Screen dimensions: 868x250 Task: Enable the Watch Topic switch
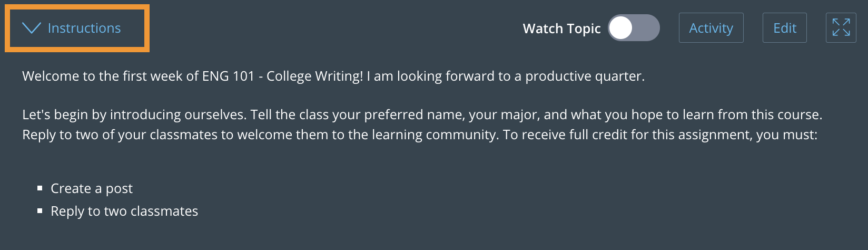tap(634, 28)
